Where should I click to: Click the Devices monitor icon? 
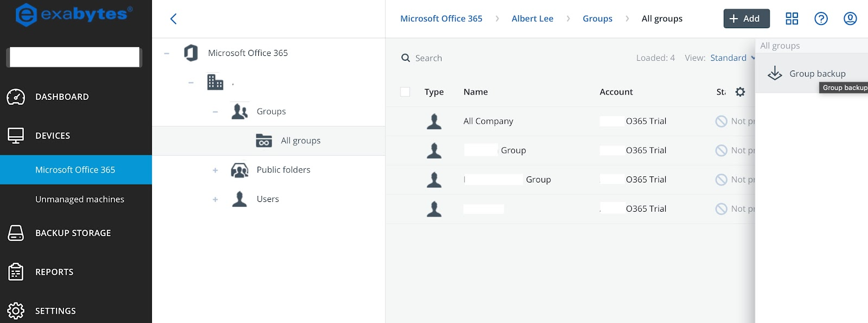tap(16, 136)
